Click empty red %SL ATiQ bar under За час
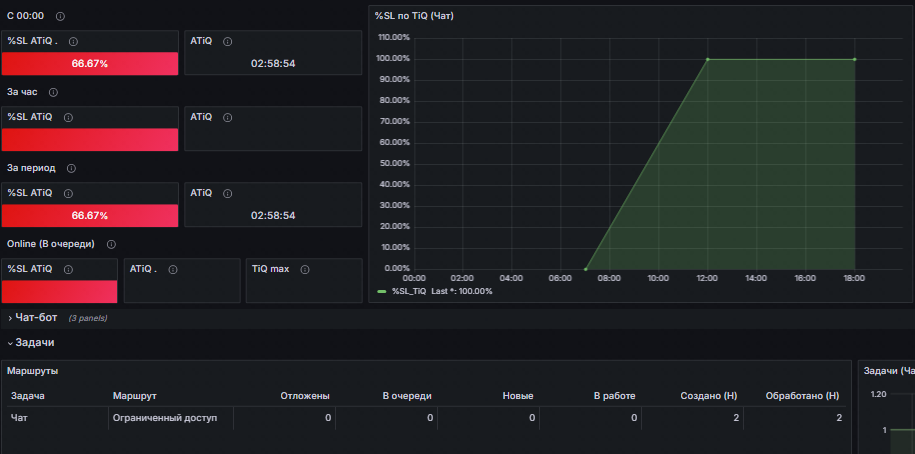 (x=90, y=139)
